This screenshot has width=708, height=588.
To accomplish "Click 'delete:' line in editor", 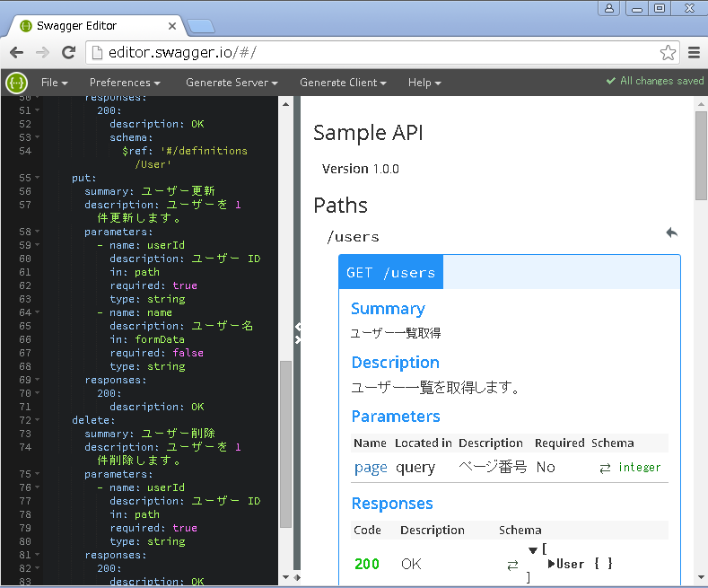I will click(x=93, y=420).
